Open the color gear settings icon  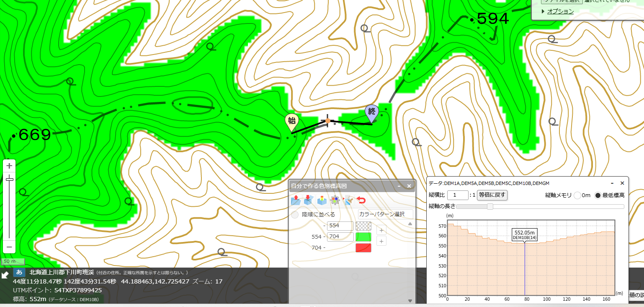coord(335,200)
